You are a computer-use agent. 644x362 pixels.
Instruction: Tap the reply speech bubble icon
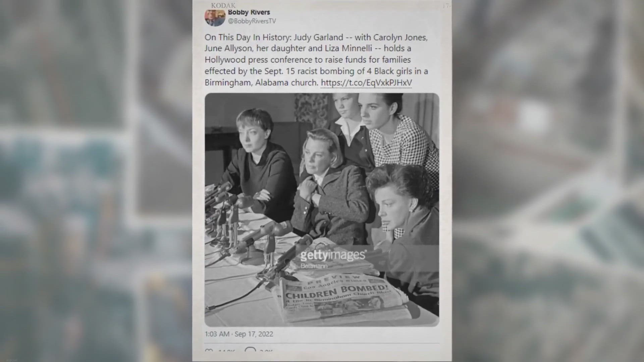(250, 350)
